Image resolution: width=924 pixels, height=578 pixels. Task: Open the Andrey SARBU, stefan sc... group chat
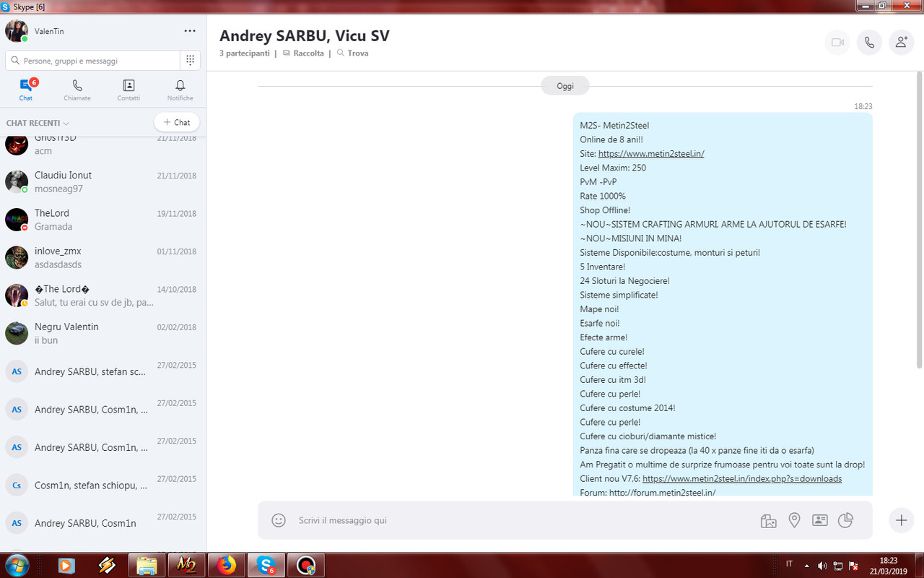[x=103, y=371]
